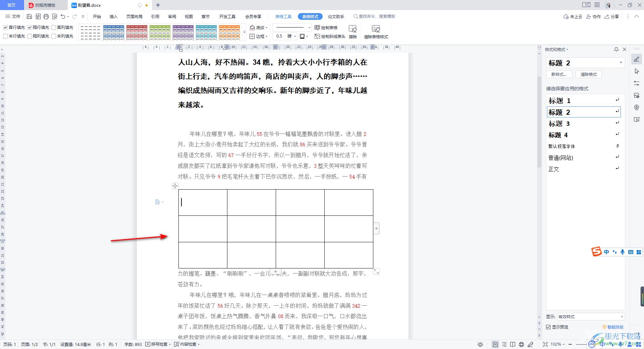Open 边框 border dropdown
Image resolution: width=644 pixels, height=349 pixels.
click(x=259, y=36)
